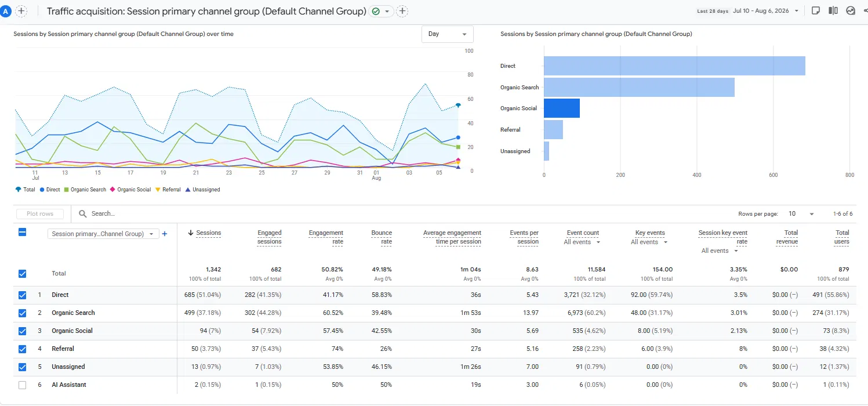
Task: Click the 685 (51.04%) sessions cell
Action: (x=202, y=295)
